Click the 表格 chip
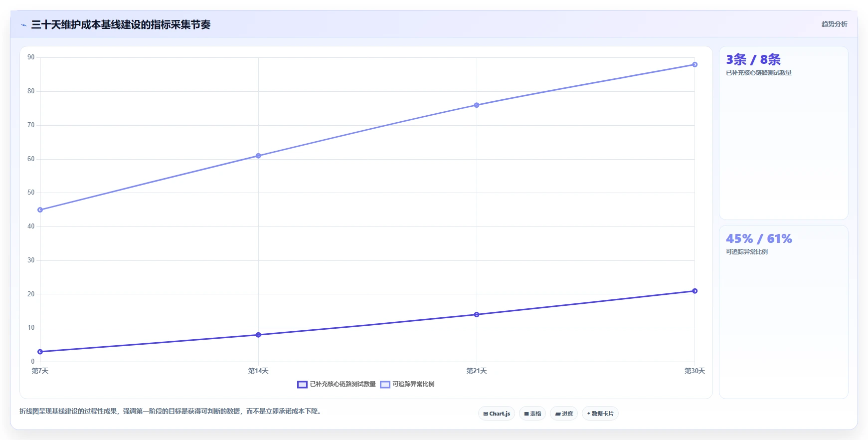The image size is (868, 440). pyautogui.click(x=532, y=414)
